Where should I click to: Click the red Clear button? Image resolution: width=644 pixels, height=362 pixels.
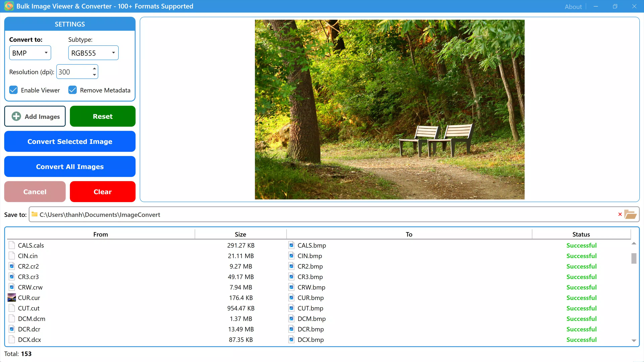coord(102,192)
